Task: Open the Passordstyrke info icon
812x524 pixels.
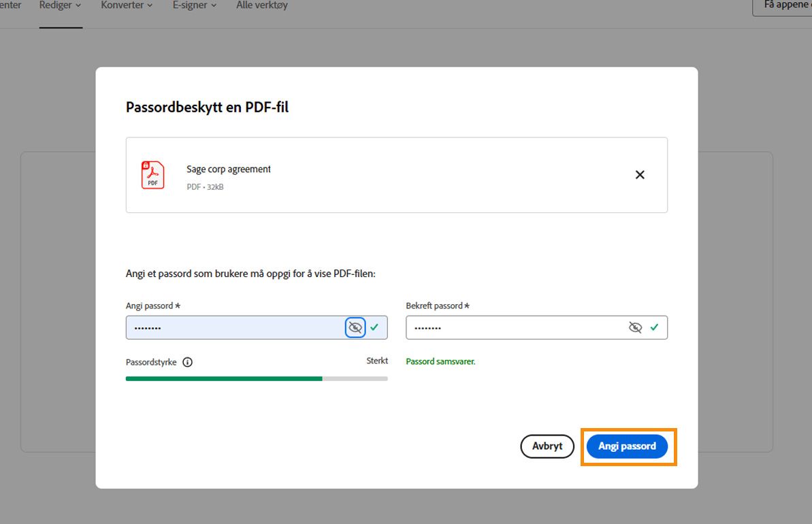Action: [189, 362]
